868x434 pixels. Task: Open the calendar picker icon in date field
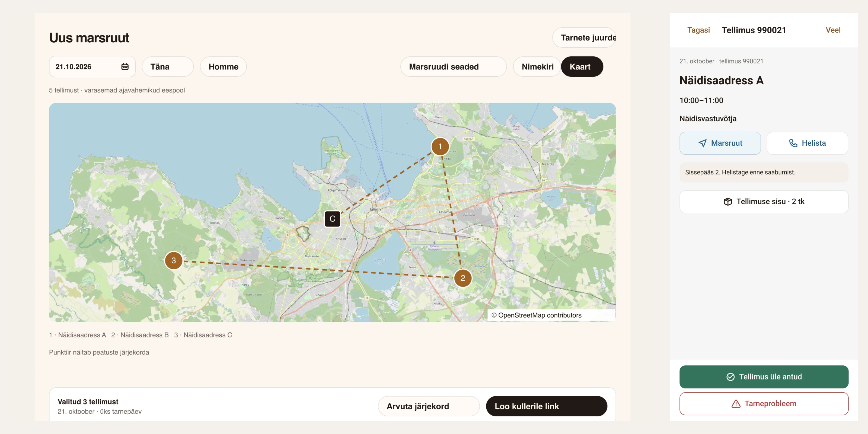pos(125,66)
